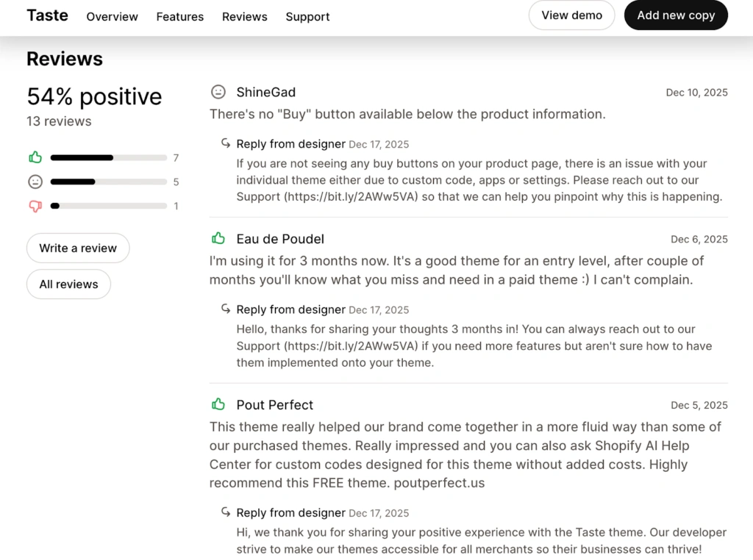
Task: Click ShineGad's review text about Buy button
Action: 407,114
